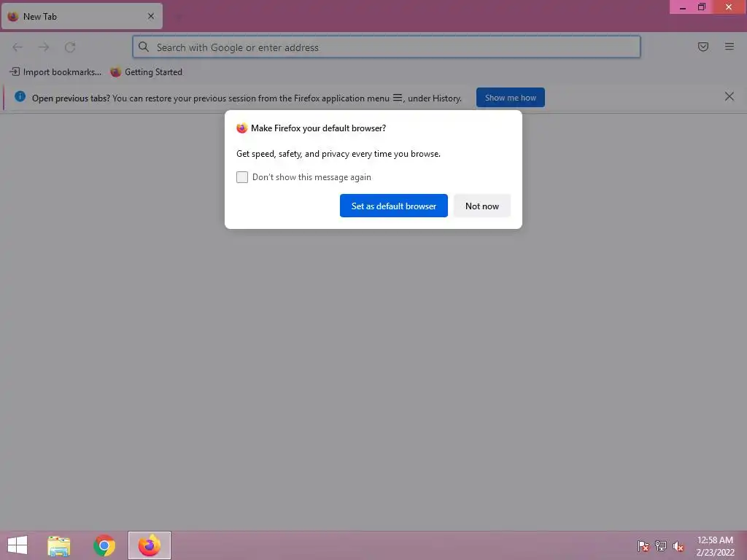Open the Firefox application hamburger menu
Viewport: 747px width, 560px height.
[x=729, y=47]
